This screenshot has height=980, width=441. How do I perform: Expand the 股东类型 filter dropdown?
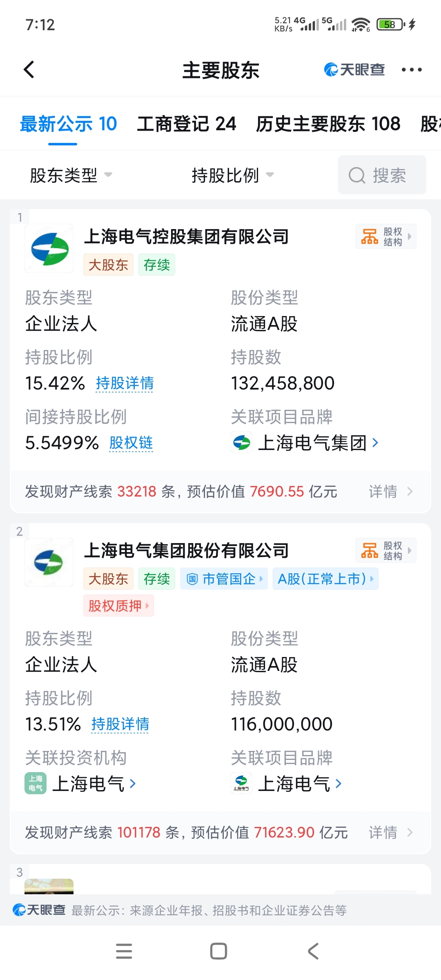71,176
